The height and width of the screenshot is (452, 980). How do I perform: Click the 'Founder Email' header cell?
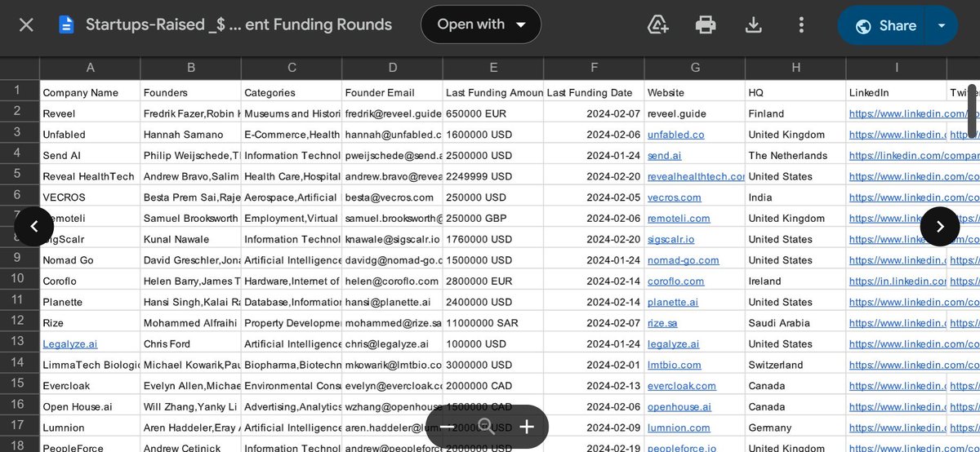pyautogui.click(x=392, y=92)
